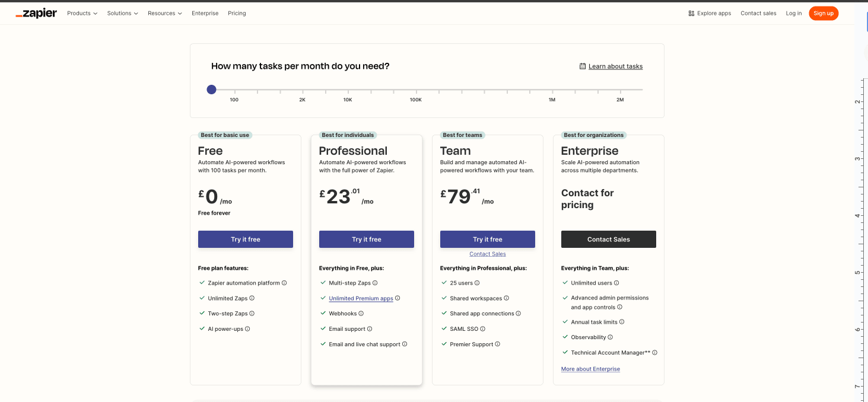
Task: Click Try it free on Free plan
Action: pos(246,240)
